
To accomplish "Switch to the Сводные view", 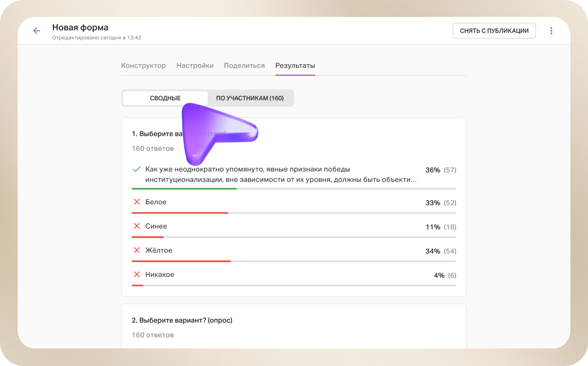I will click(x=165, y=98).
